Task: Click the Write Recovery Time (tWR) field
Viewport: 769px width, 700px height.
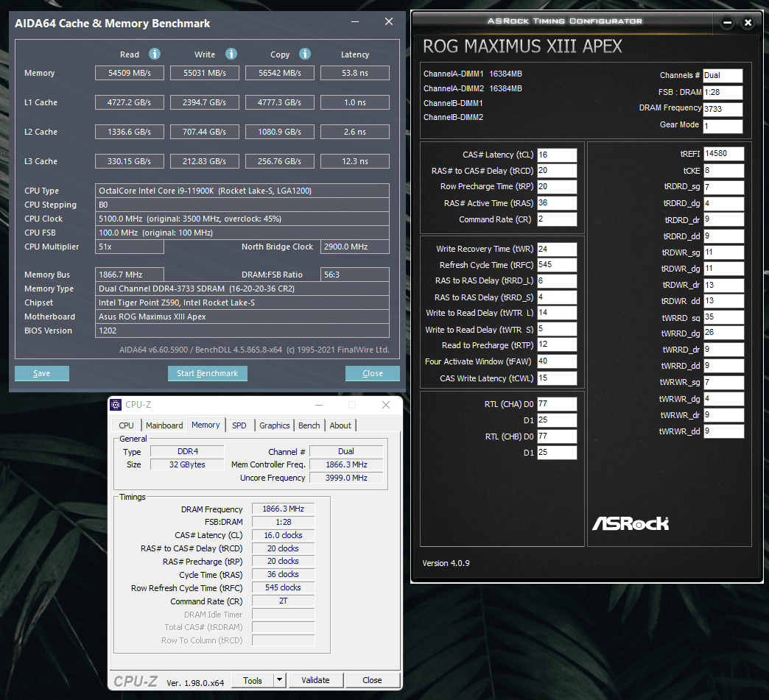Action: [557, 249]
